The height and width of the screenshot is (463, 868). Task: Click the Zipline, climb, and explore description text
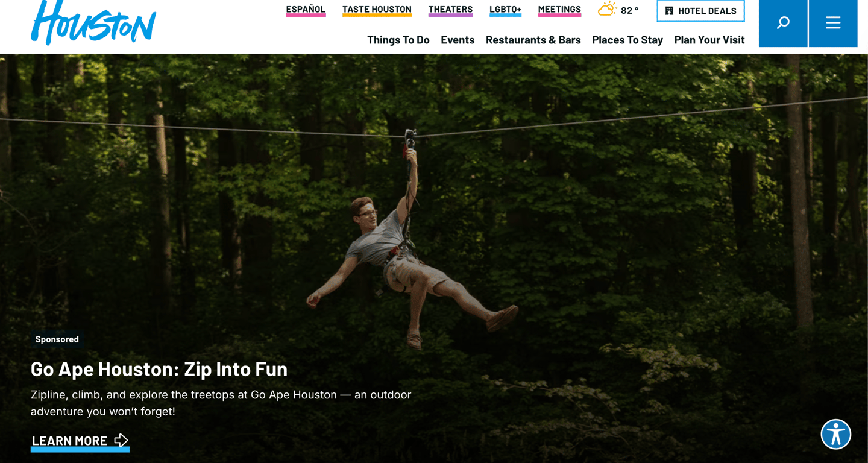[221, 403]
